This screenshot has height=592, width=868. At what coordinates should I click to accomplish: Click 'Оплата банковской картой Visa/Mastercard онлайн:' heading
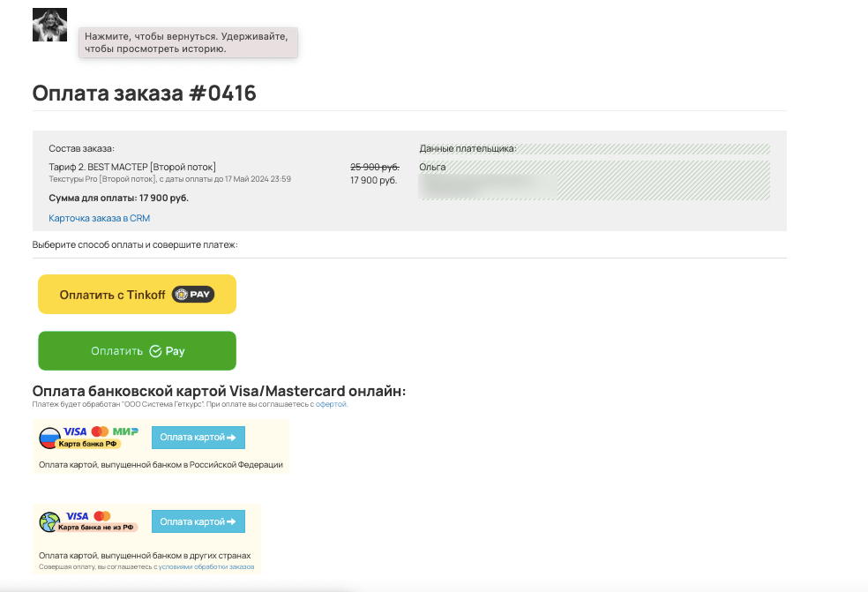click(x=220, y=391)
